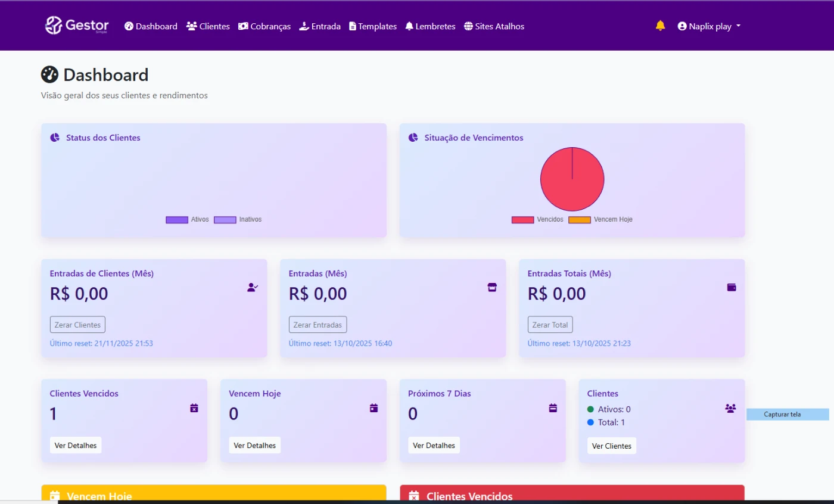Click the store icon in Entradas (Mês) card

click(492, 287)
